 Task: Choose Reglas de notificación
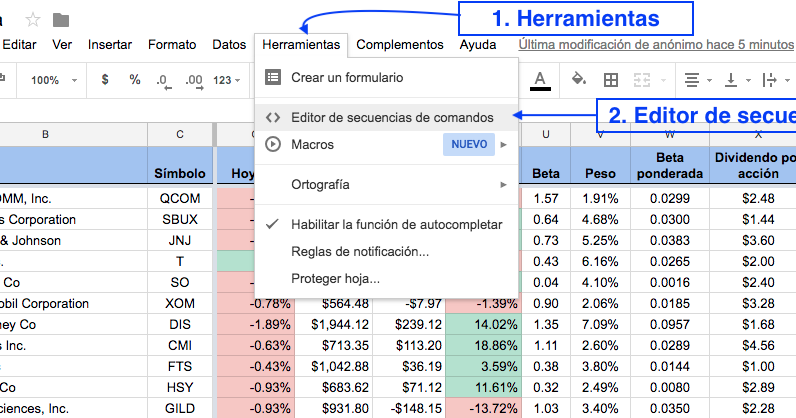[x=386, y=251]
